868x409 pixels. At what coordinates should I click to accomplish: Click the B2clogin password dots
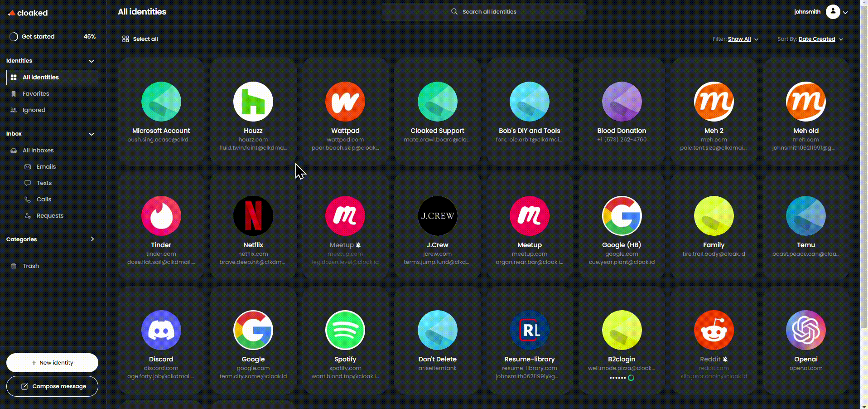[x=617, y=378]
